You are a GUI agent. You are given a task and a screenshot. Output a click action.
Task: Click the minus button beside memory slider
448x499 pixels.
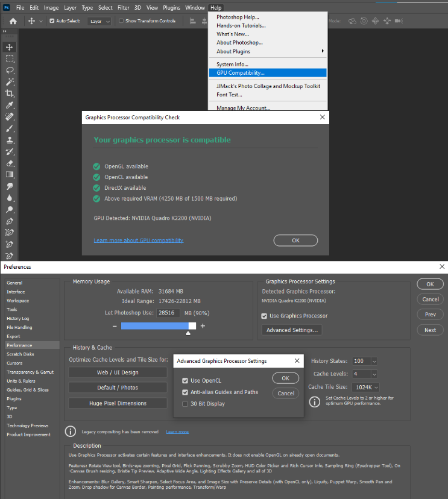[115, 326]
